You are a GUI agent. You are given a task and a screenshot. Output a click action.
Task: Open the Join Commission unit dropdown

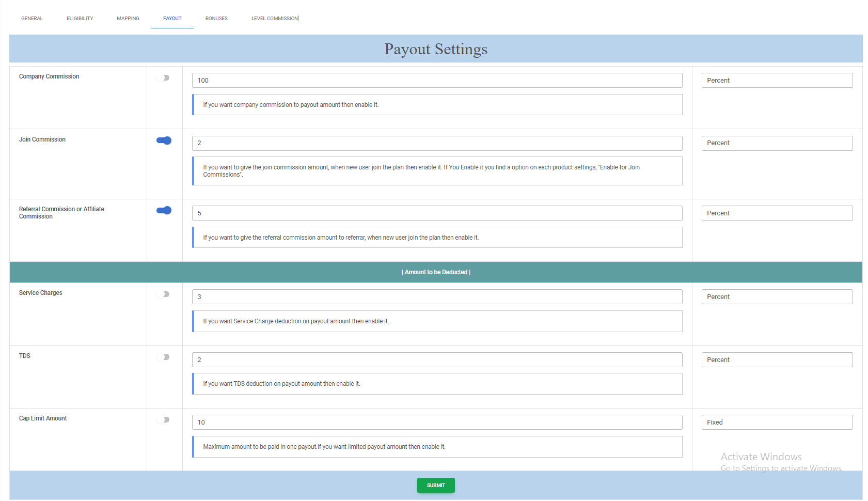(x=777, y=143)
